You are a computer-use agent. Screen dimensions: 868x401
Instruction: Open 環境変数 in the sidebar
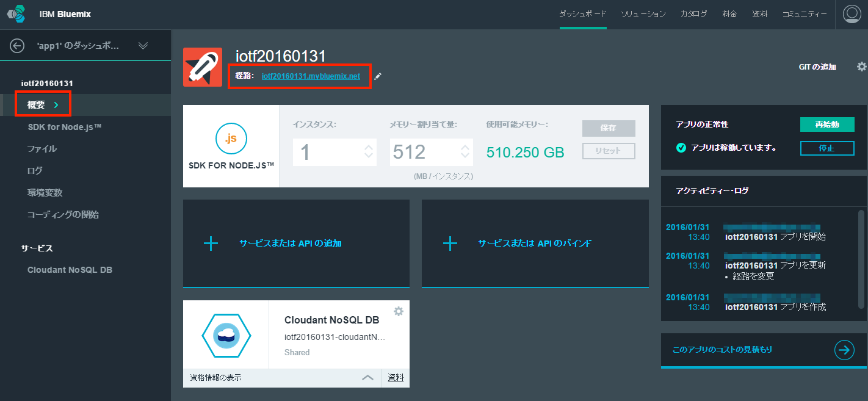pos(45,193)
